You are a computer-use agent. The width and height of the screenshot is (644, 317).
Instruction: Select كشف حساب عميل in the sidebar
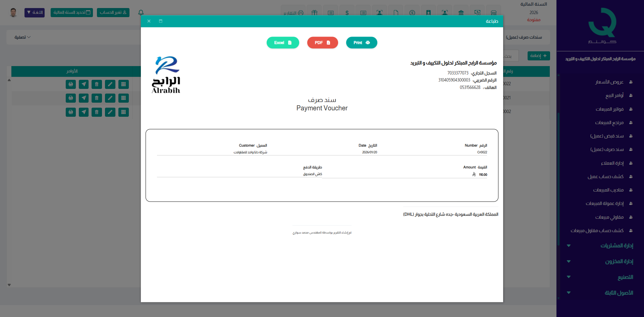coord(605,176)
